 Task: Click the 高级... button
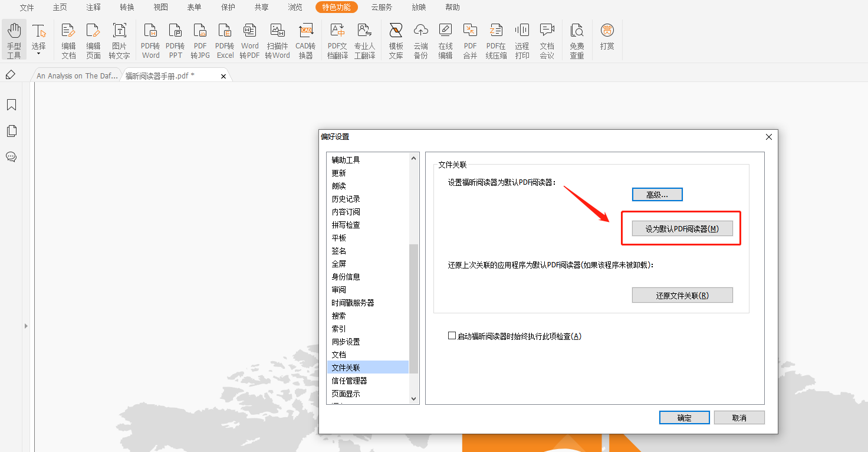tap(657, 195)
